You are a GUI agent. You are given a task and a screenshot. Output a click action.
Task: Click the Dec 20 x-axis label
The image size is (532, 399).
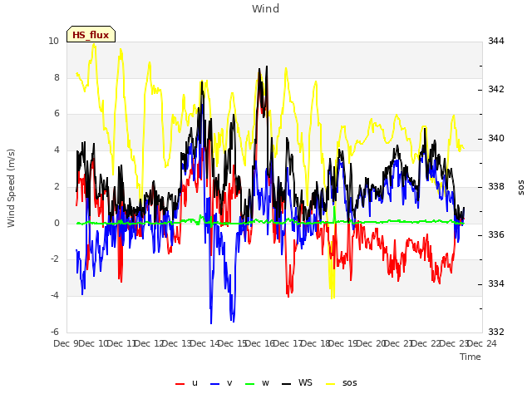371,343
